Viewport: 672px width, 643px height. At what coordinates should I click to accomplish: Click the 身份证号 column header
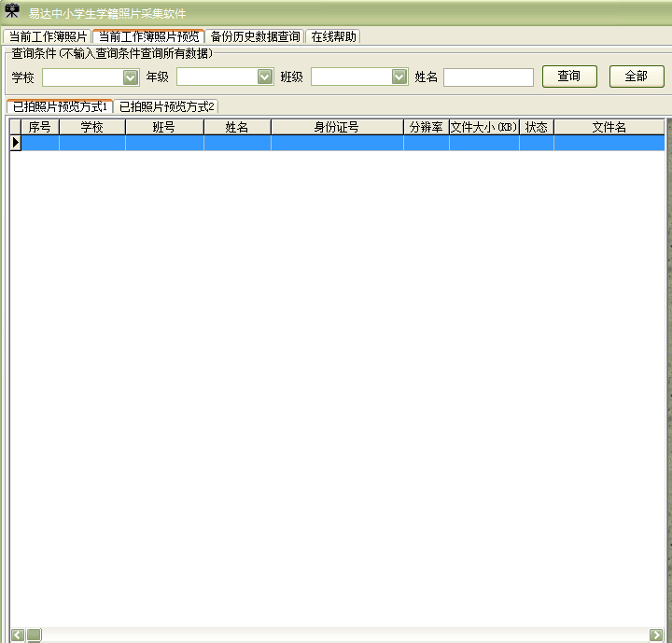point(336,127)
